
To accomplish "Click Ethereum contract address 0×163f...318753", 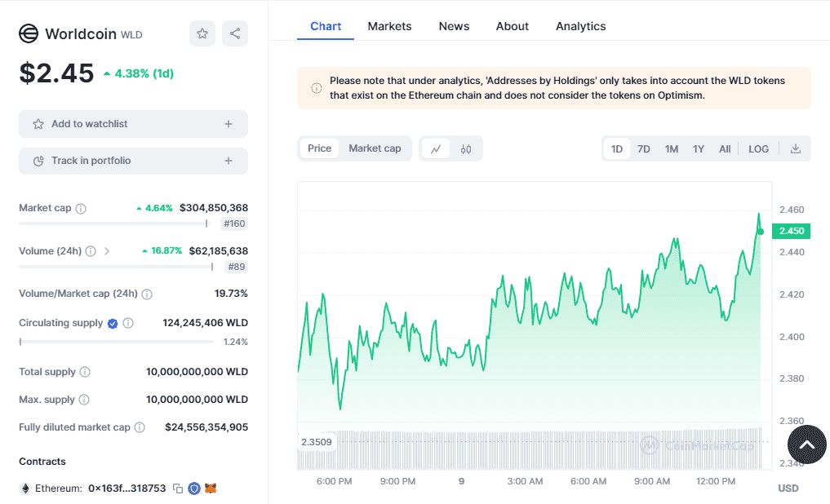I will coord(127,489).
